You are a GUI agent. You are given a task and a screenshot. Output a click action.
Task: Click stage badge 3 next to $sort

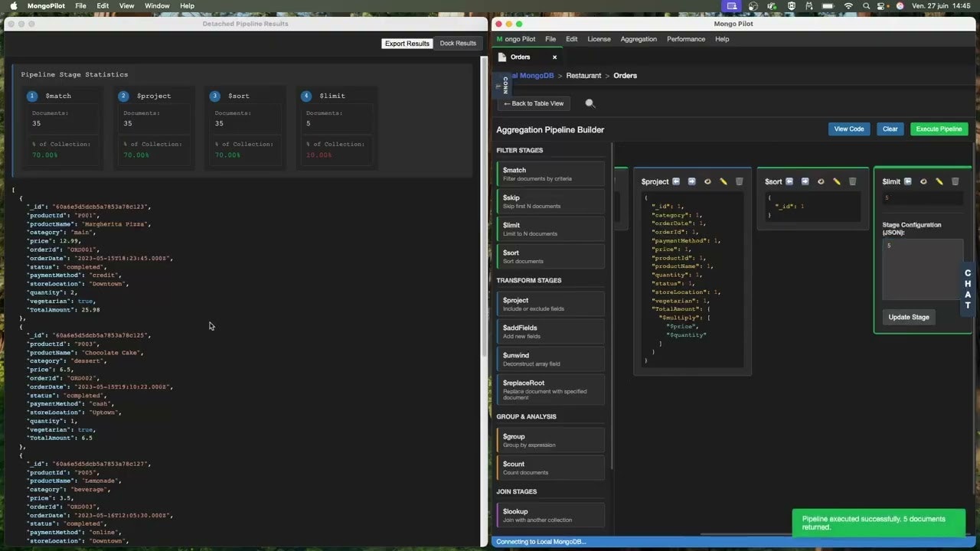tap(214, 96)
